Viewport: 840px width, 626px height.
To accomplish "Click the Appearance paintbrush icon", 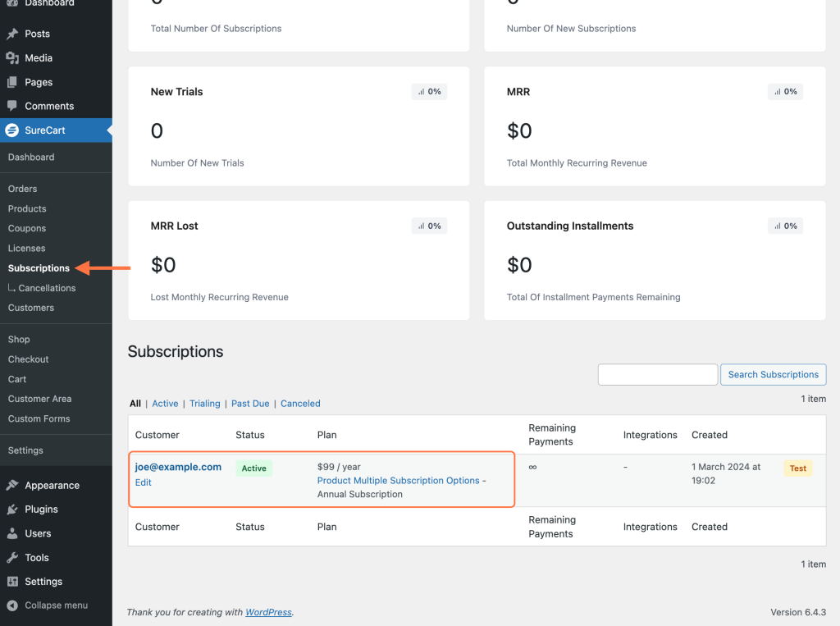I will (x=11, y=485).
